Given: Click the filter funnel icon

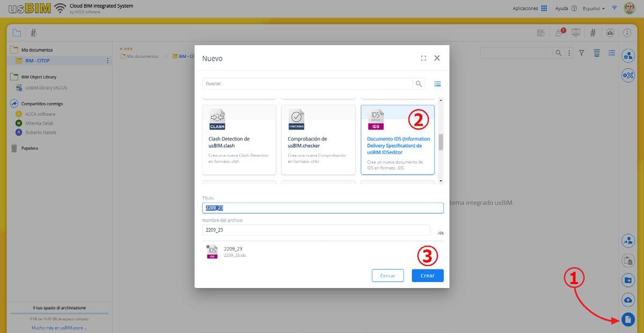Looking at the screenshot, I should (581, 53).
